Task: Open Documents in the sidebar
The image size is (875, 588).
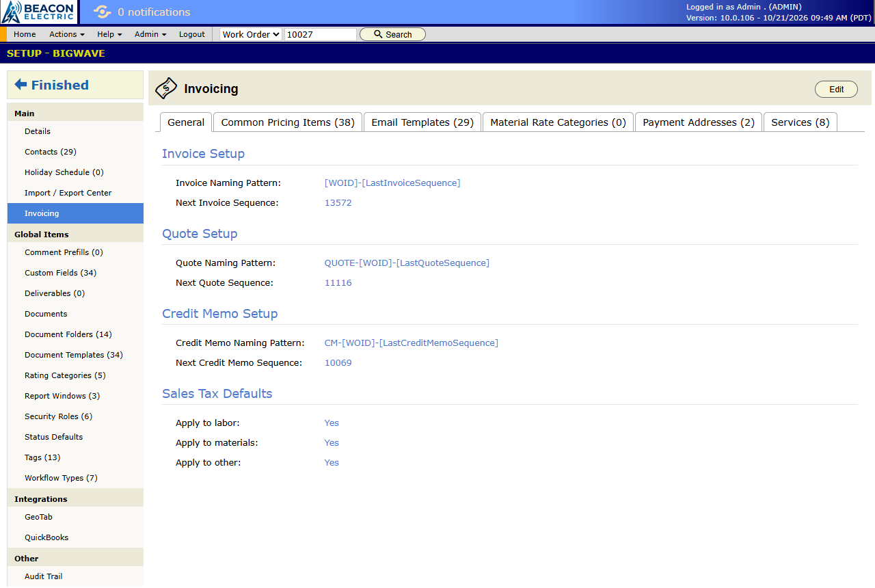Action: pos(75,314)
